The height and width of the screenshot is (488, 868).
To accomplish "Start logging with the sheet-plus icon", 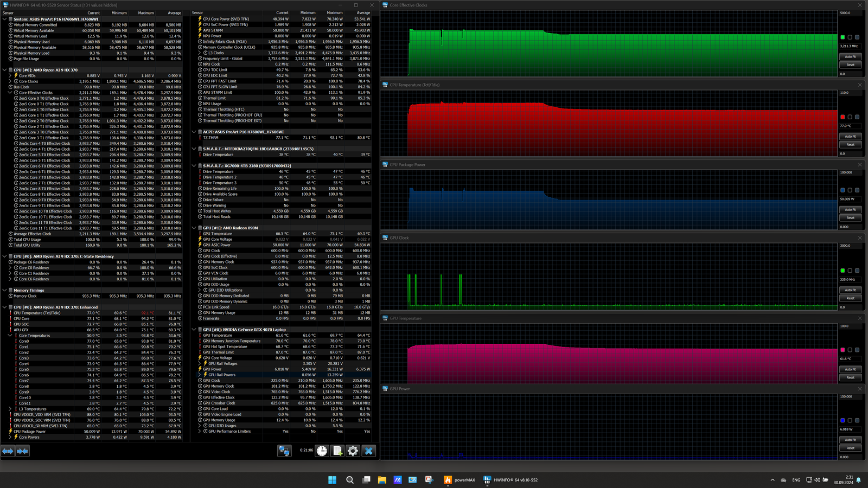I will pyautogui.click(x=337, y=451).
